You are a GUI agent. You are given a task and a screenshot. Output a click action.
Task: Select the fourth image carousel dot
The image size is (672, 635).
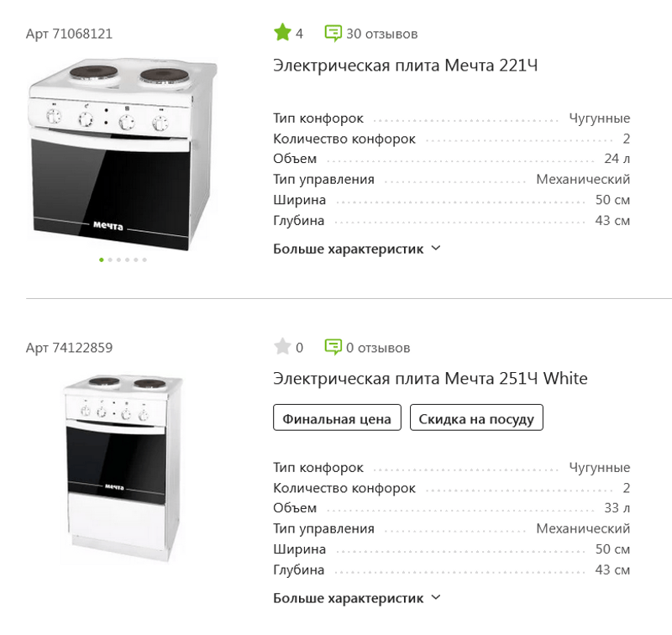pos(128,260)
